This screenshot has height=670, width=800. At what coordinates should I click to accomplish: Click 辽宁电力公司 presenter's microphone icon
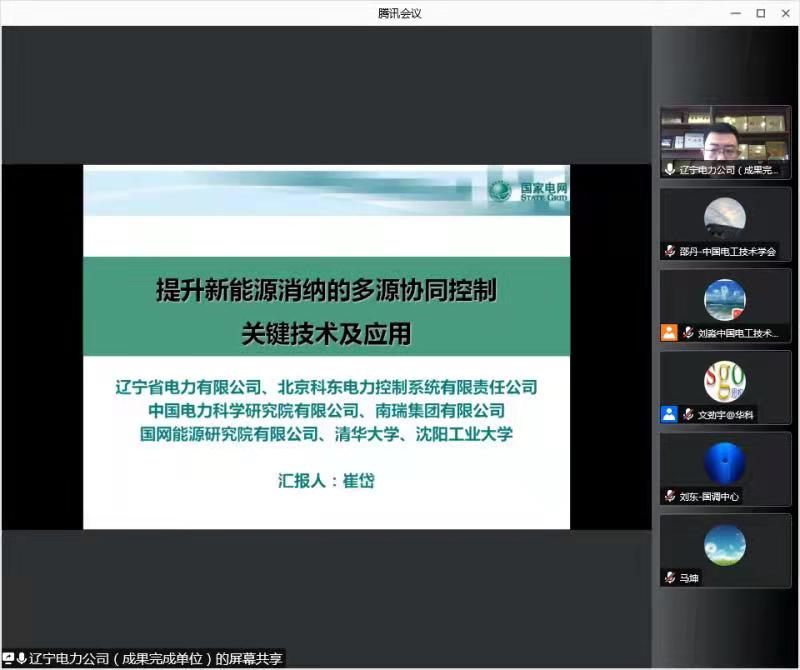pyautogui.click(x=669, y=170)
